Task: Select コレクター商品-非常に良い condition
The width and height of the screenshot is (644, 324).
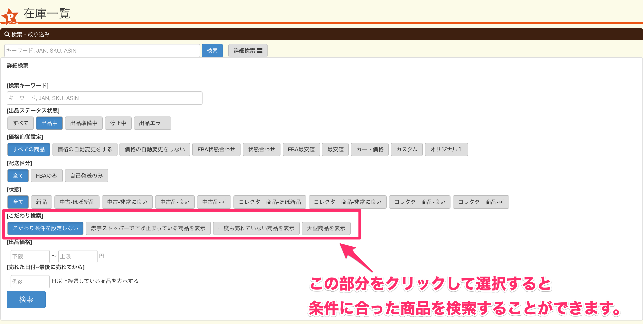Action: [347, 202]
